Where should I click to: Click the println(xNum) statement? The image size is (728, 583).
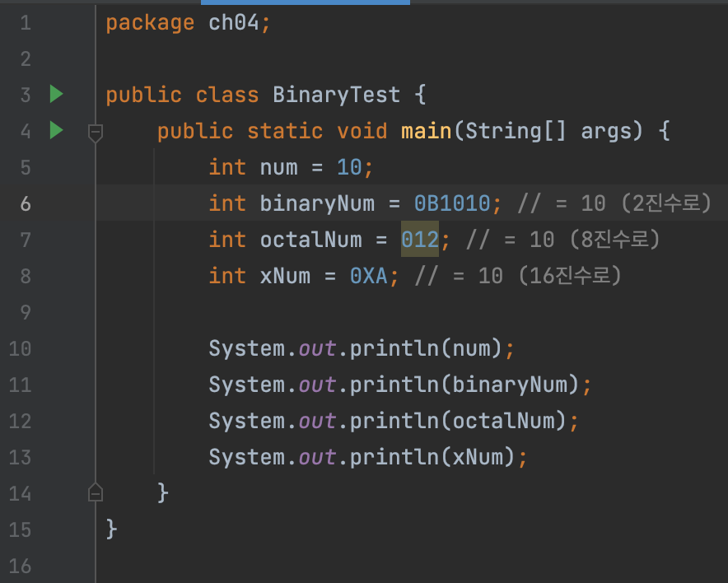click(x=368, y=457)
